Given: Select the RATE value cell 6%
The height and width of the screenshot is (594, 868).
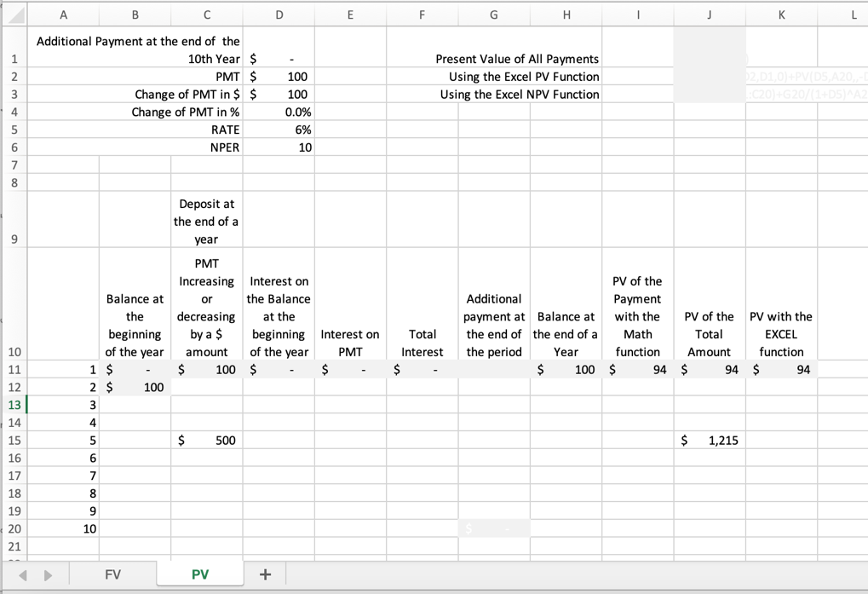Looking at the screenshot, I should point(279,130).
